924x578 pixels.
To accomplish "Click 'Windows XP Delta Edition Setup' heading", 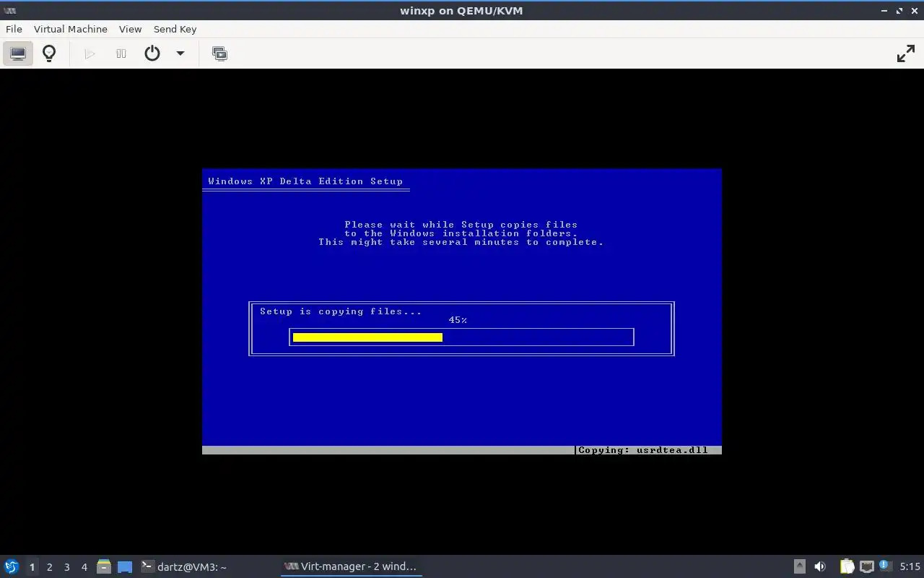I will [x=305, y=181].
